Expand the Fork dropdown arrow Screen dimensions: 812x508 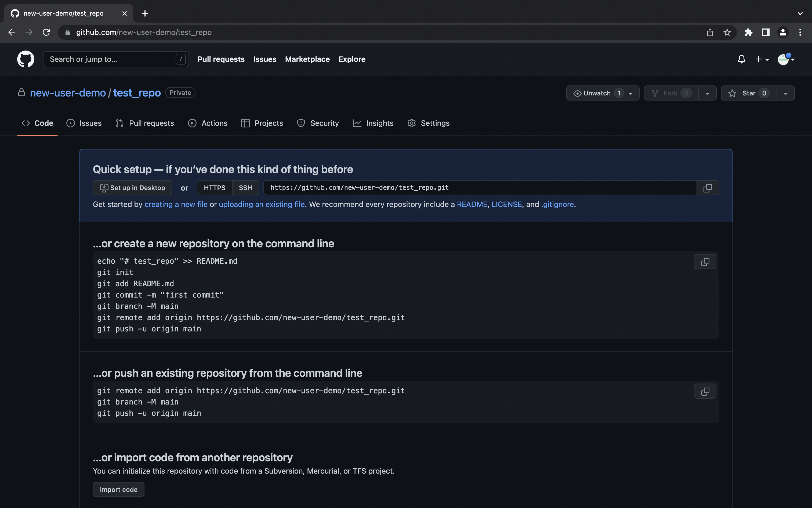[x=707, y=94]
